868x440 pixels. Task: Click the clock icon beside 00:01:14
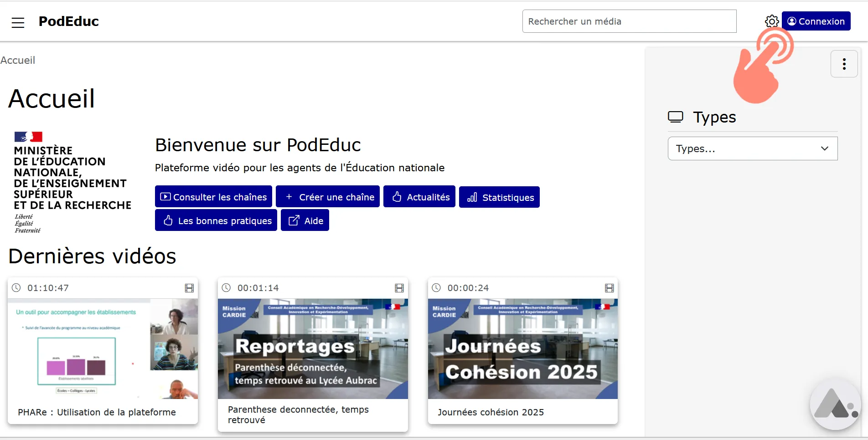pyautogui.click(x=227, y=288)
